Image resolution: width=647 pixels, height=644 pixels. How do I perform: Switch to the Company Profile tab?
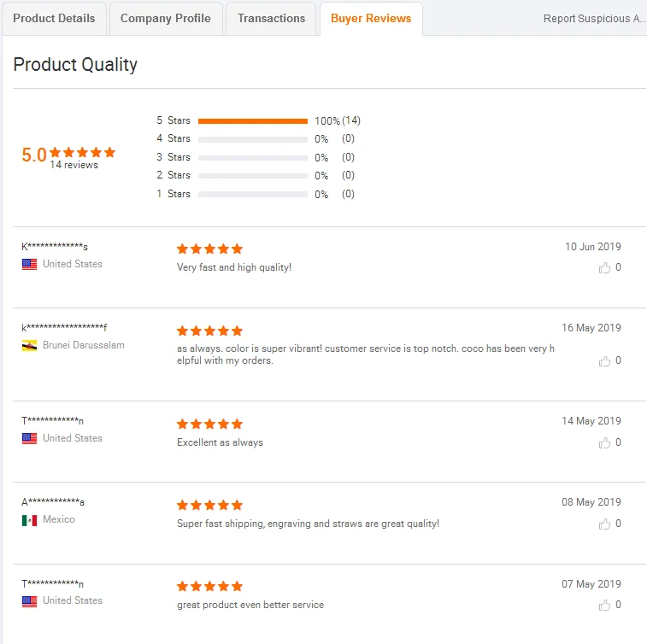tap(165, 18)
